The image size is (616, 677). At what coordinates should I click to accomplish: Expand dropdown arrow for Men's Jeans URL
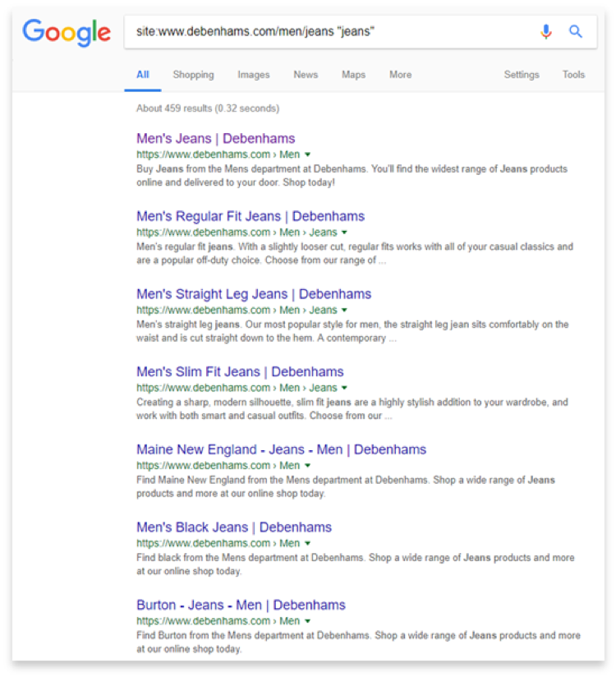click(x=307, y=154)
